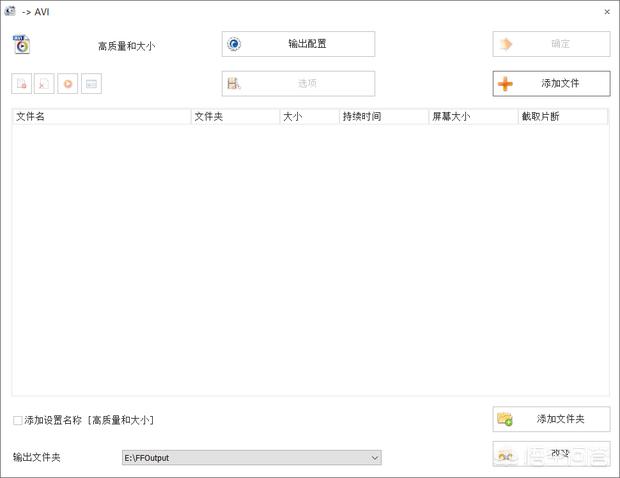This screenshot has width=620, height=478.
Task: Expand the E:\FFOutput output folder dropdown
Action: point(375,458)
